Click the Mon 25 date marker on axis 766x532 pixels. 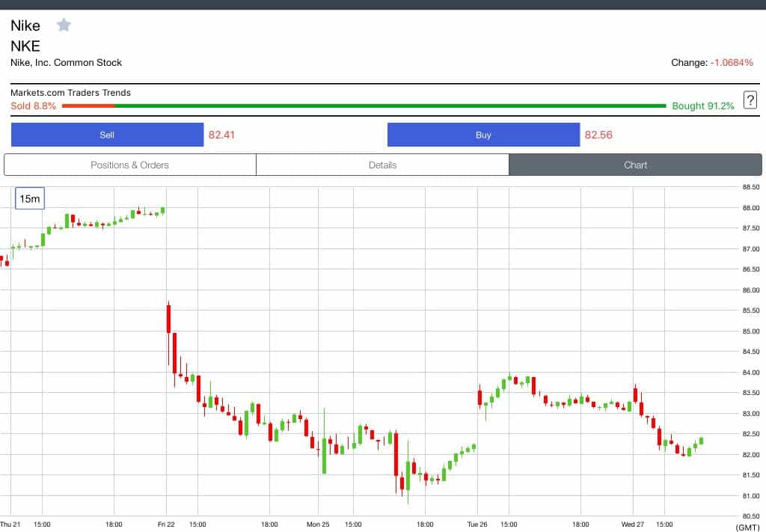point(317,525)
